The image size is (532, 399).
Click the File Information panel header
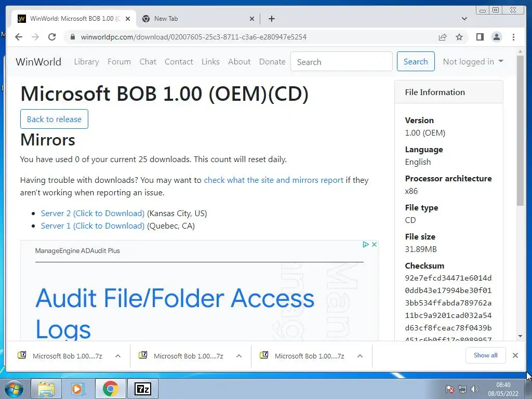[448, 92]
